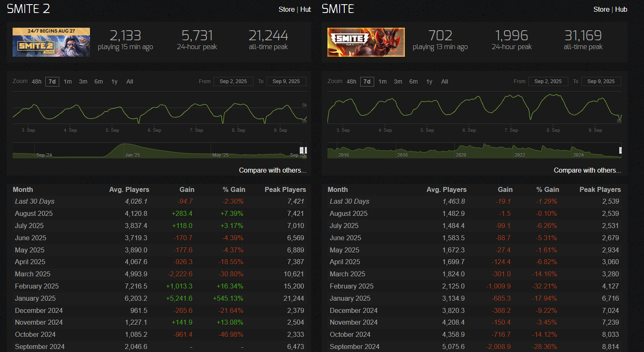Open Hub link in SMITE panel
Screen dimensions: 644x352
[x=621, y=9]
